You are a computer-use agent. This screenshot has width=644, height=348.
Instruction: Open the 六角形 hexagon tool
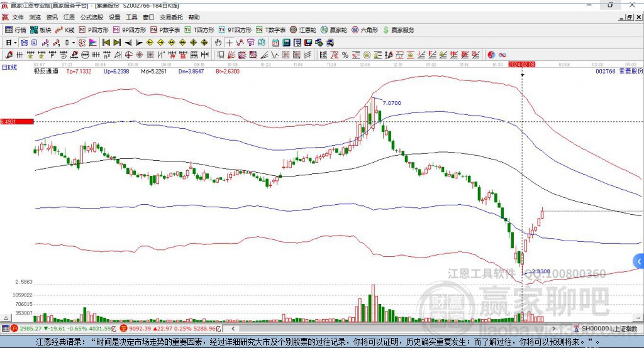[x=365, y=30]
